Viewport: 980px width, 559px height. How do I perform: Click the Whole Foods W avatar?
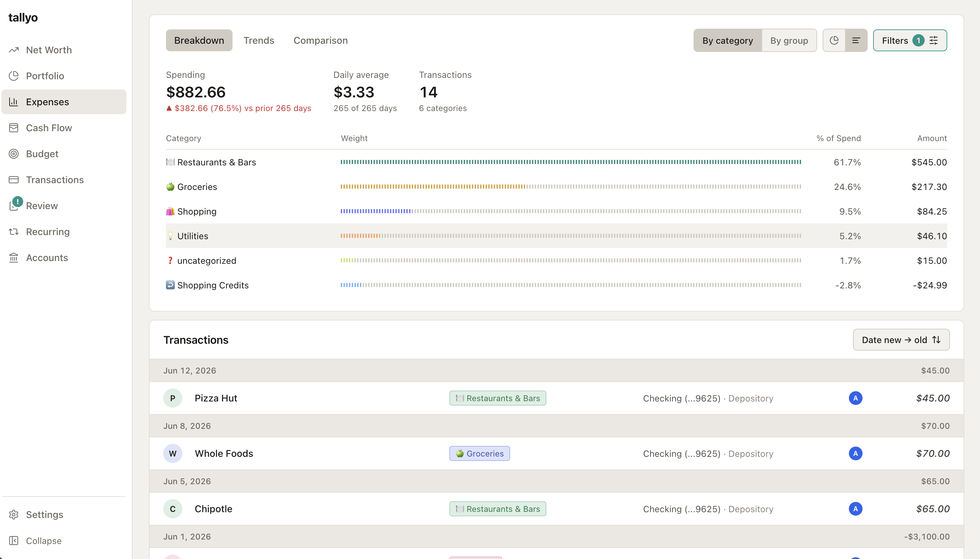(172, 453)
